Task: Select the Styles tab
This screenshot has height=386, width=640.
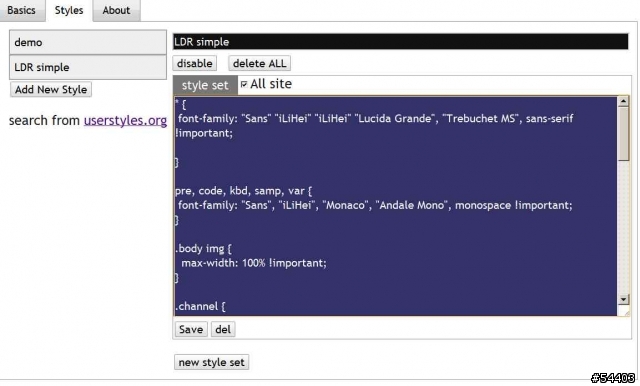Action: tap(69, 10)
